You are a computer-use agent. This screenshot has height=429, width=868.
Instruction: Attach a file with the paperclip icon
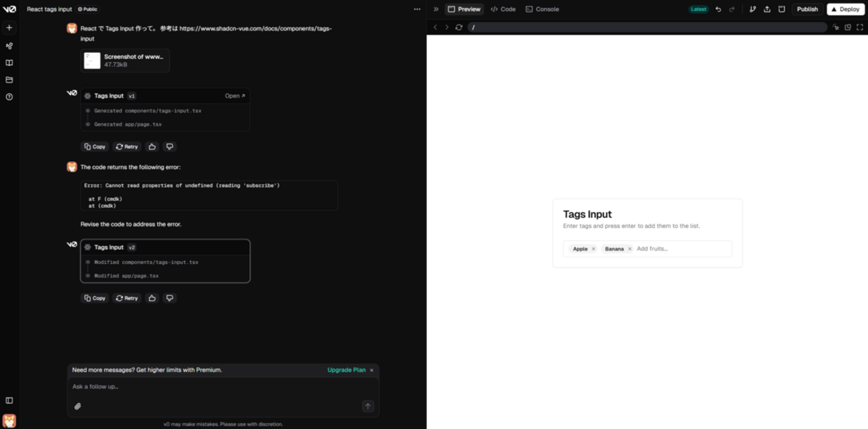coord(78,406)
